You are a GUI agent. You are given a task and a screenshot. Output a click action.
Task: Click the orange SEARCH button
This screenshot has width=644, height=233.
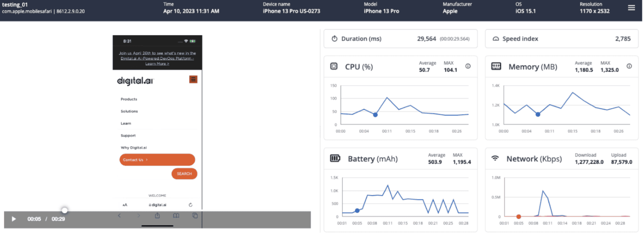click(x=184, y=174)
